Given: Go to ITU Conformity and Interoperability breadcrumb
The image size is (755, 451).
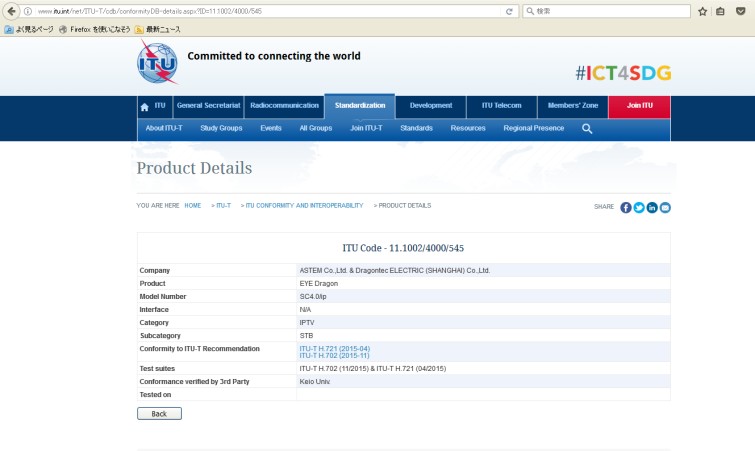Looking at the screenshot, I should pos(304,205).
